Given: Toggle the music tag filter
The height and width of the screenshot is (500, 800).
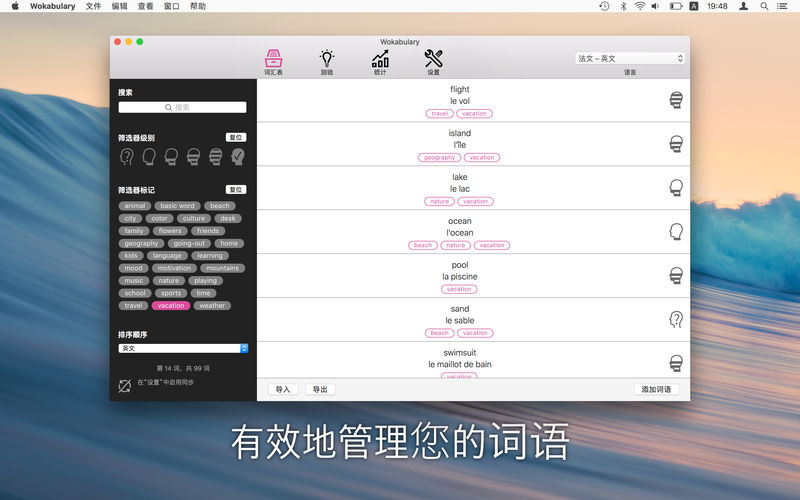Looking at the screenshot, I should (134, 281).
